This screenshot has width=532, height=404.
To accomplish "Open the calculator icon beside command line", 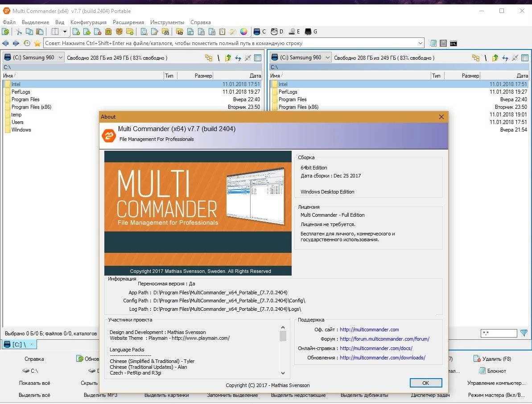I will pos(443,43).
